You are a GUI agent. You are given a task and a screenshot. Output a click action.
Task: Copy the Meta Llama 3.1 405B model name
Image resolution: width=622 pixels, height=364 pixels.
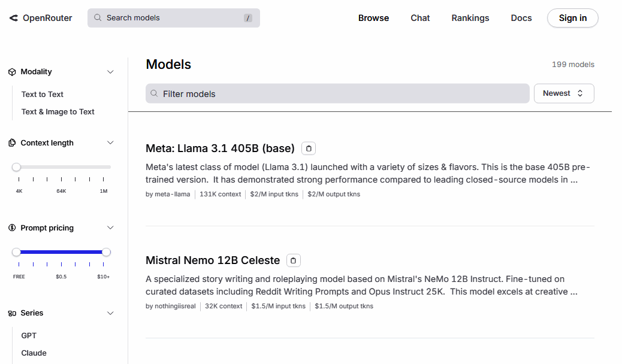tap(308, 148)
